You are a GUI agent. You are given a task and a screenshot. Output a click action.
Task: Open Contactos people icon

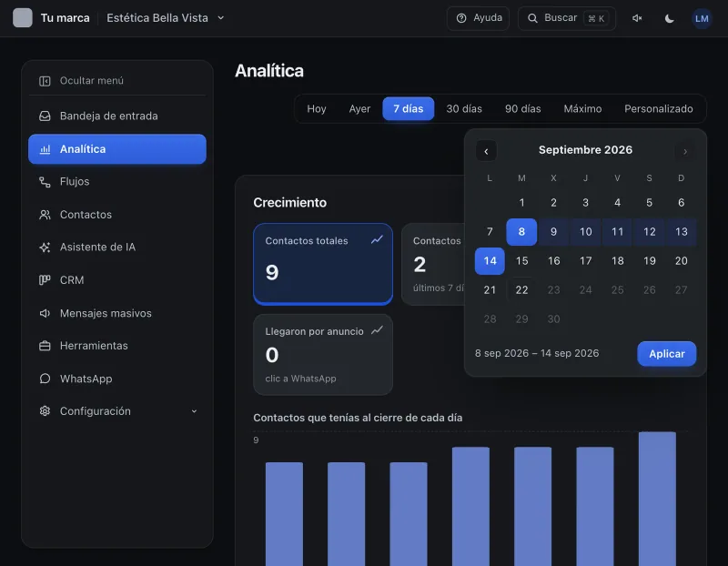tap(45, 215)
